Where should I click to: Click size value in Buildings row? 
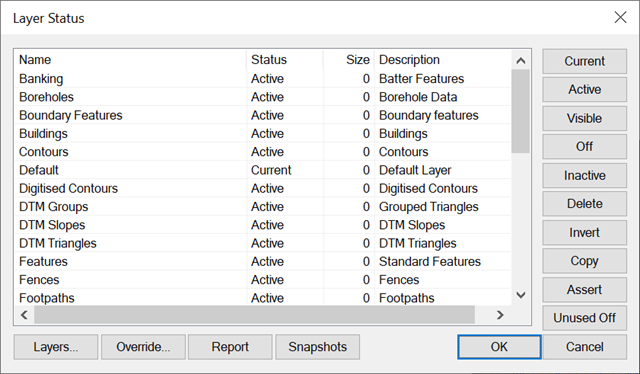coord(366,134)
